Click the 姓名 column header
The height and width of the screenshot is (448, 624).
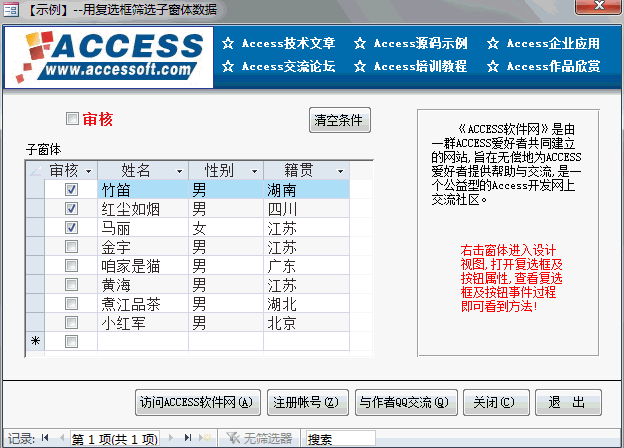click(x=143, y=171)
